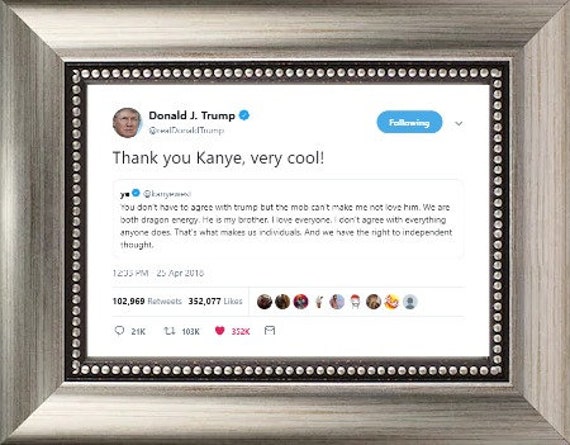Open the 352,077 Likes list
Viewport: 570px width, 445px height.
click(215, 301)
